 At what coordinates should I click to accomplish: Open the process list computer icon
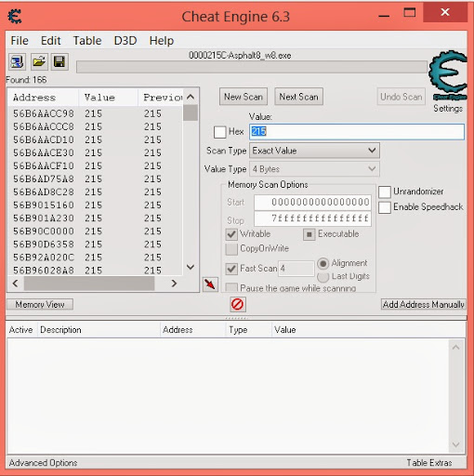coord(17,62)
